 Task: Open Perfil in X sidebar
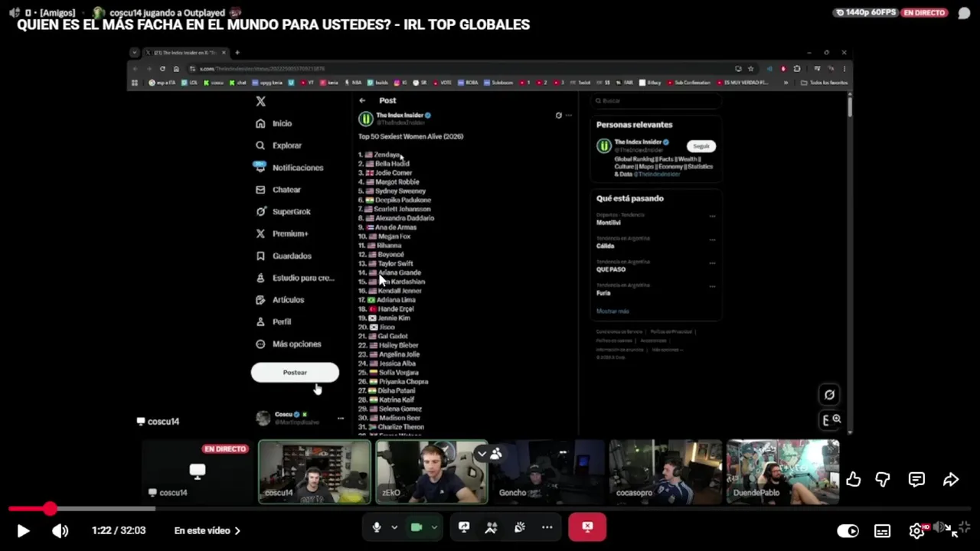click(x=273, y=322)
